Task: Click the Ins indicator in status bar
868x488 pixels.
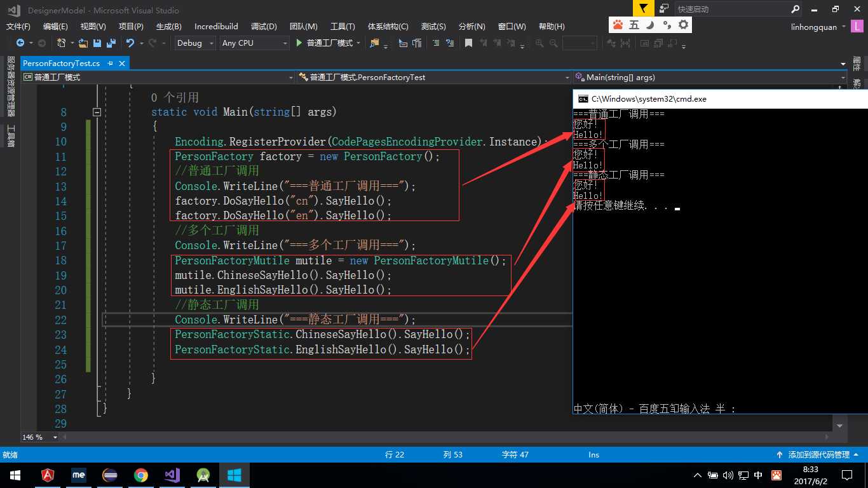Action: point(593,455)
